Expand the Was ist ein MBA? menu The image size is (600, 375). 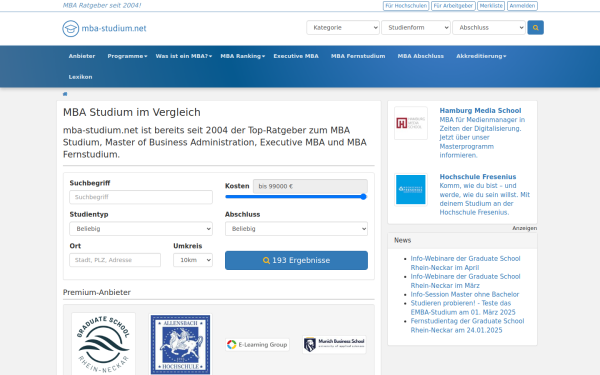183,56
